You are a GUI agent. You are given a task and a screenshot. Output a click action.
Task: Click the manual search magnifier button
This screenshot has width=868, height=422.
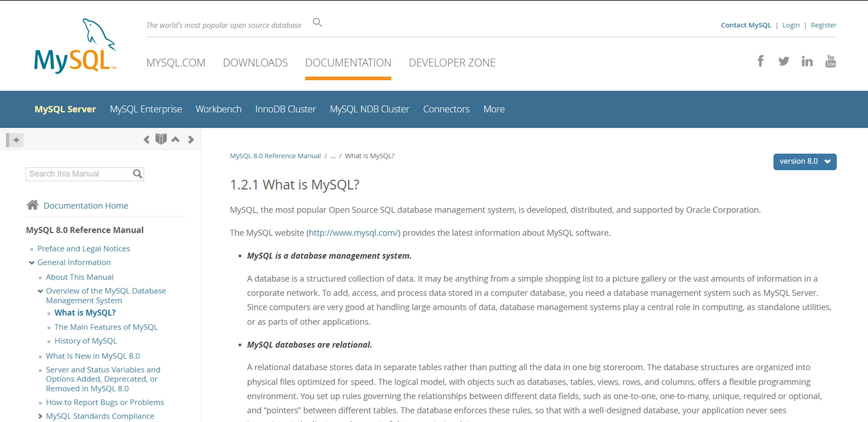click(137, 174)
